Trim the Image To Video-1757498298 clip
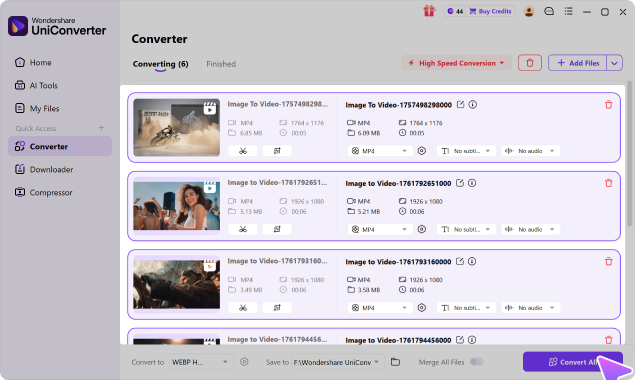Image resolution: width=635 pixels, height=380 pixels. (x=243, y=151)
